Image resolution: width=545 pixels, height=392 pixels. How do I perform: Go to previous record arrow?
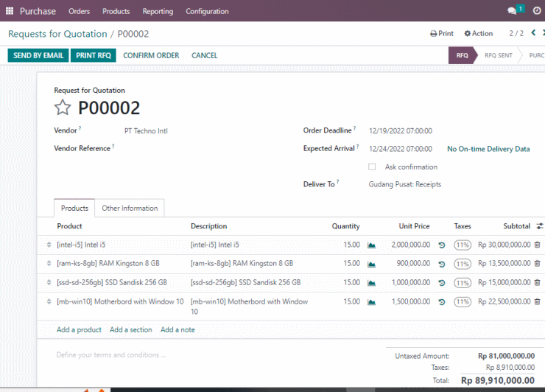pos(533,33)
